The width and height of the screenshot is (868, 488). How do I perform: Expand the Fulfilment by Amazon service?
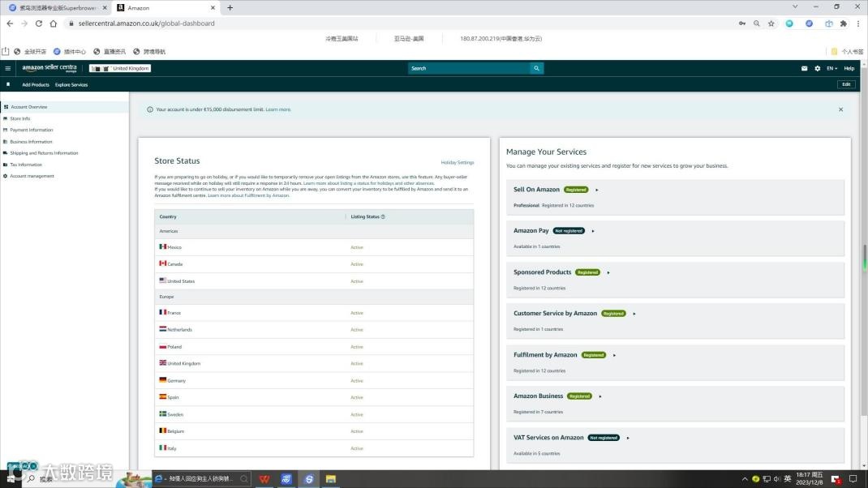click(614, 355)
